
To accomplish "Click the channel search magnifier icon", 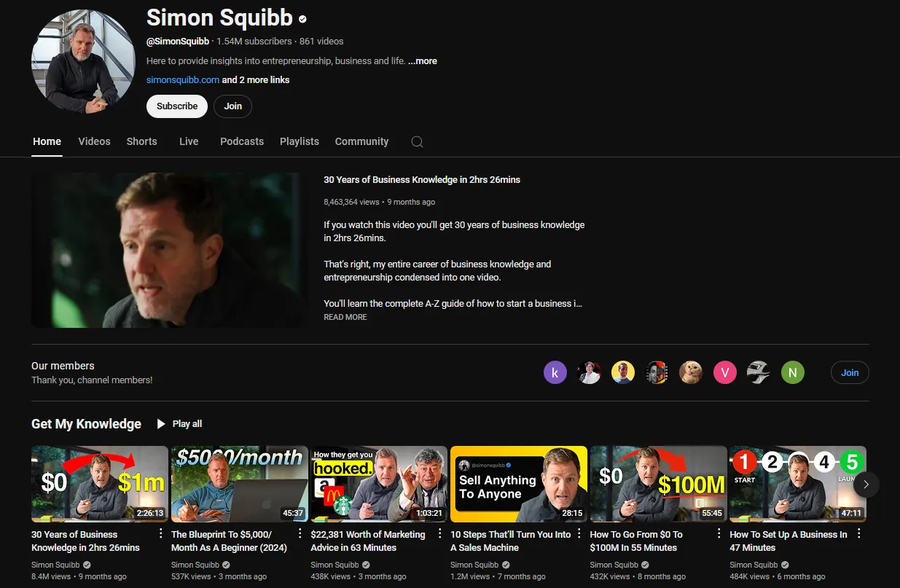I will click(x=417, y=142).
